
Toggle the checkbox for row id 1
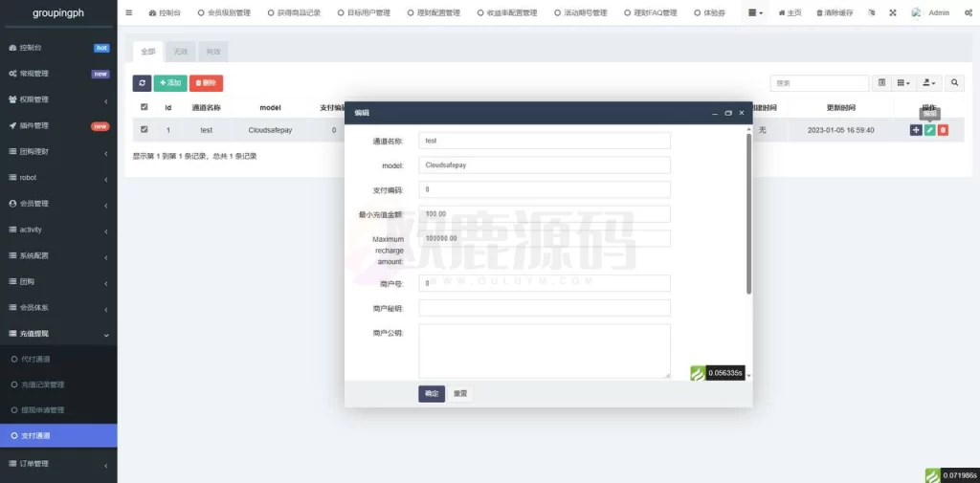point(145,129)
